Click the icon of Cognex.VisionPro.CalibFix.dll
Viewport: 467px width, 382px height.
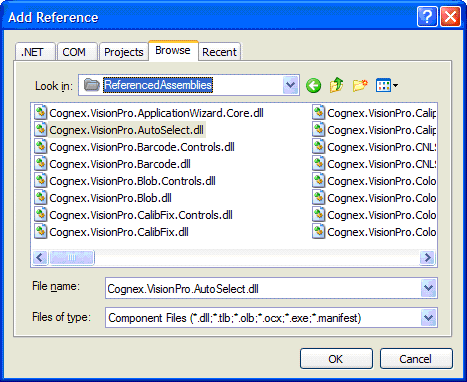pos(41,232)
